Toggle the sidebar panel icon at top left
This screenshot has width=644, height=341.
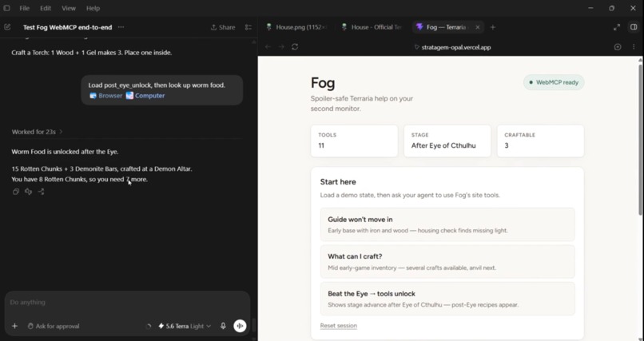[x=6, y=8]
